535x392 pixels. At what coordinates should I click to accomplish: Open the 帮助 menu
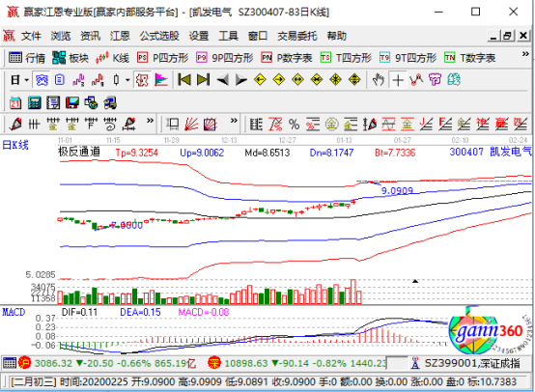point(336,36)
